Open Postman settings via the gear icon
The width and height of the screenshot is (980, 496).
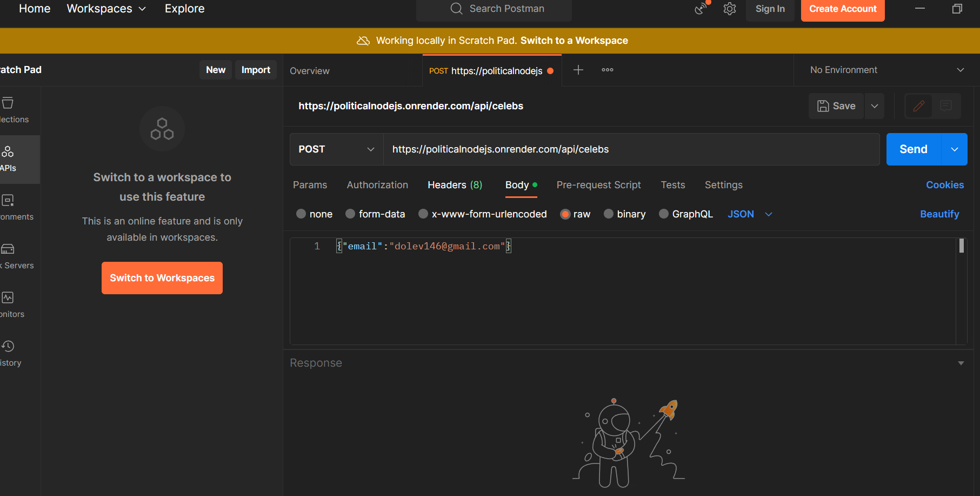click(x=729, y=8)
